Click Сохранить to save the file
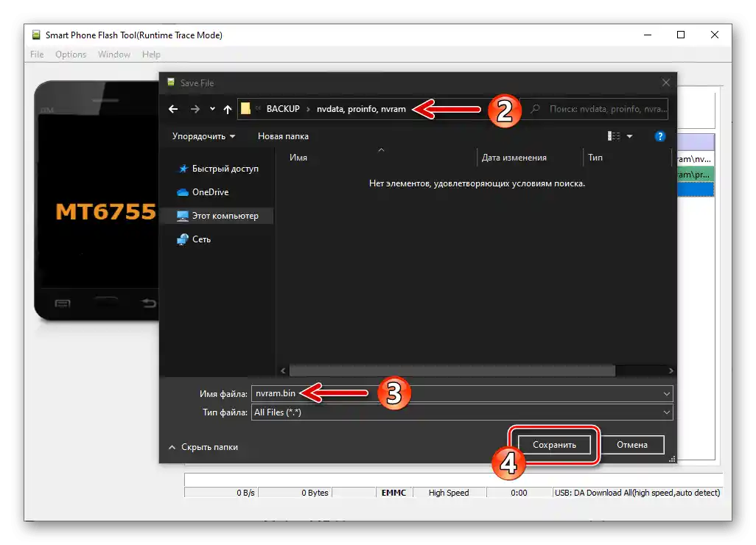This screenshot has height=545, width=756. tap(554, 445)
